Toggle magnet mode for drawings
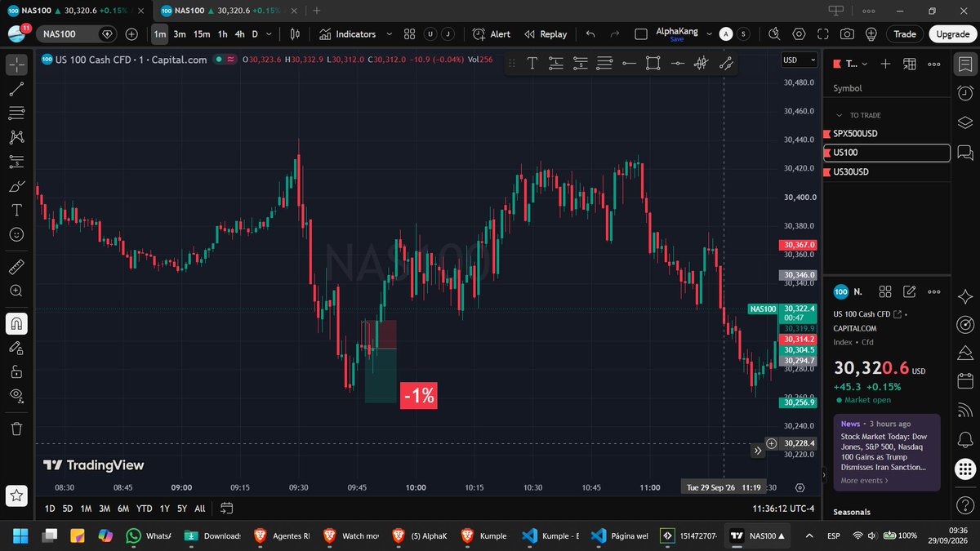This screenshot has width=980, height=551. tap(16, 324)
